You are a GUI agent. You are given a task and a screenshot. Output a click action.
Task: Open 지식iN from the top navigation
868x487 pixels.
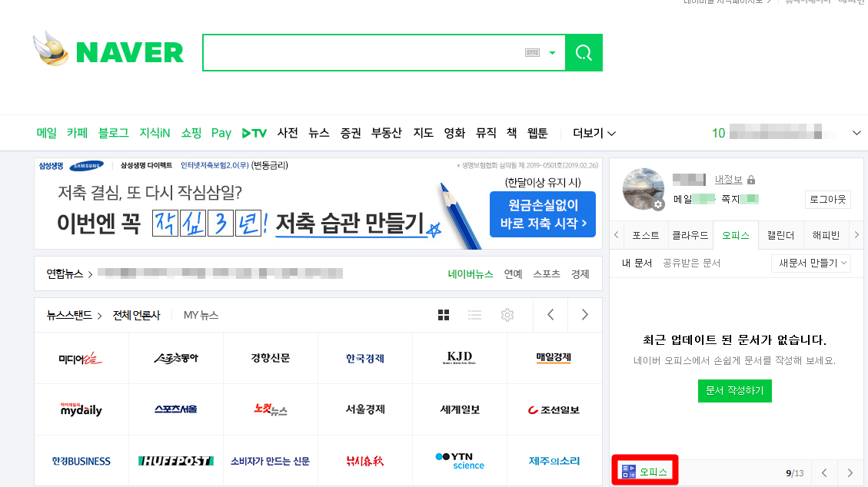pos(155,133)
